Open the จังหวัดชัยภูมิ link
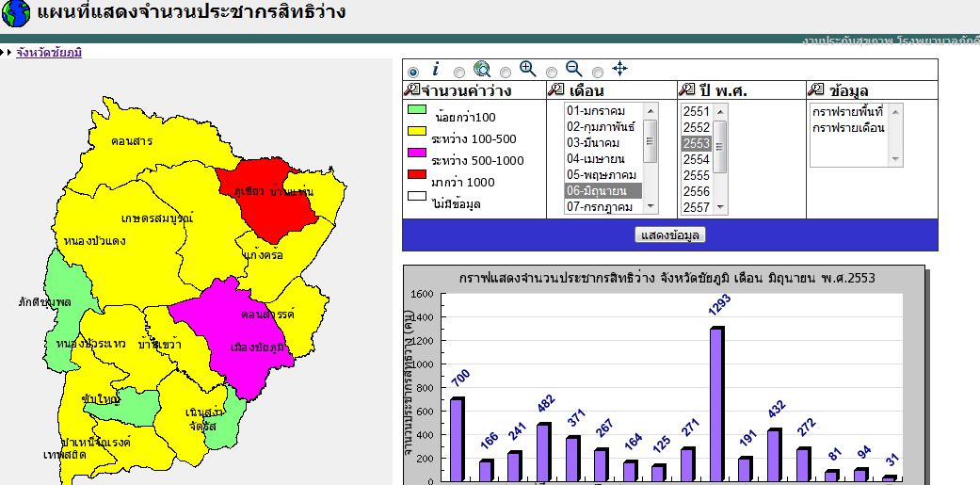980x485 pixels. 49,53
